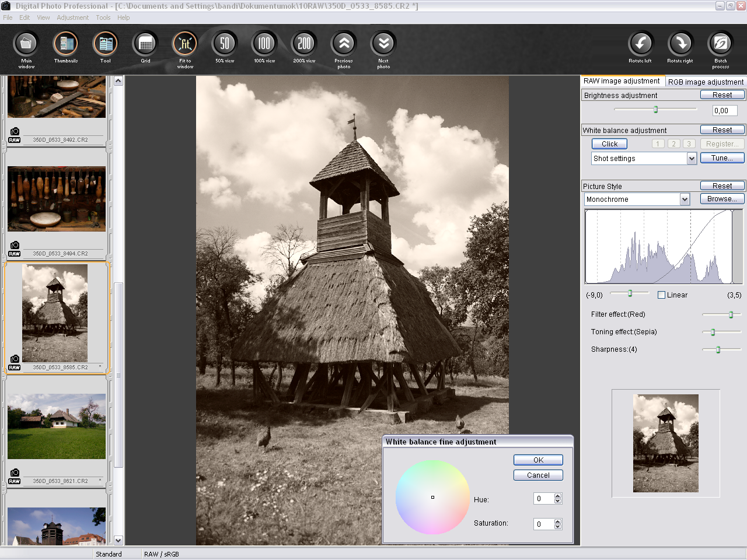747x560 pixels.
Task: Open the View menu
Action: coord(43,17)
